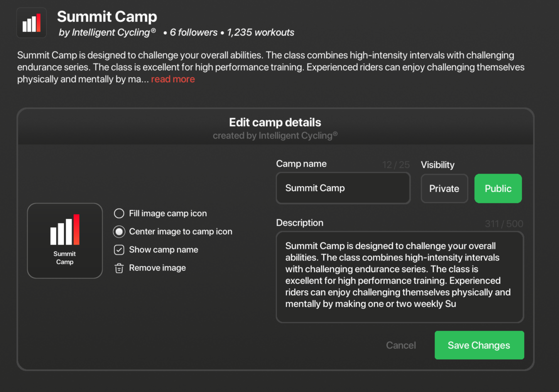Set visibility to Private
The width and height of the screenshot is (559, 392).
tap(444, 189)
